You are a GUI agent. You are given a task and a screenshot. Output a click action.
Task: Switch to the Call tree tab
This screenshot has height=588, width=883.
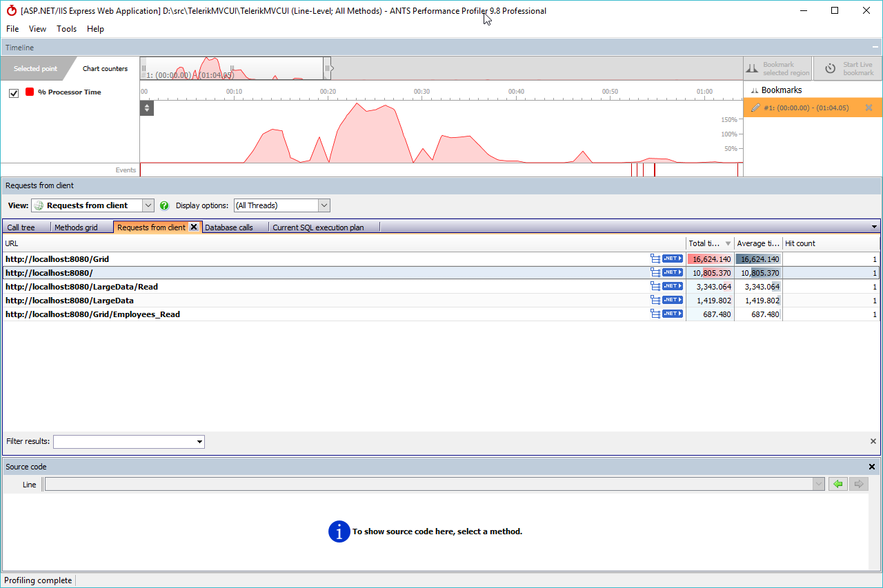(21, 227)
